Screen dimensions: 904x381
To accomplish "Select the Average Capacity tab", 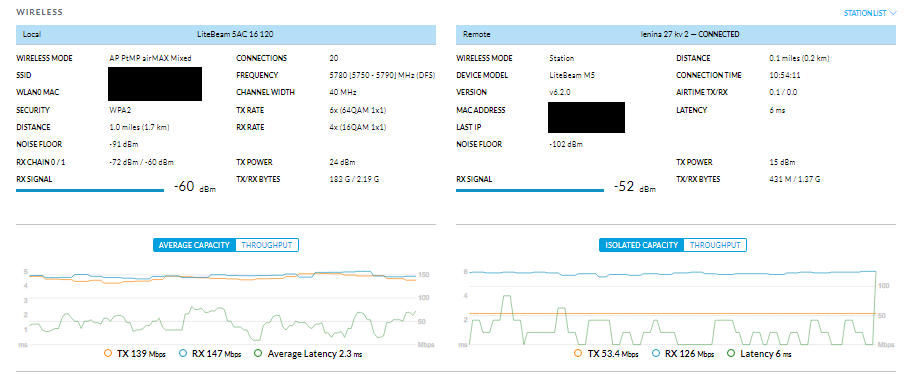I will tap(194, 245).
